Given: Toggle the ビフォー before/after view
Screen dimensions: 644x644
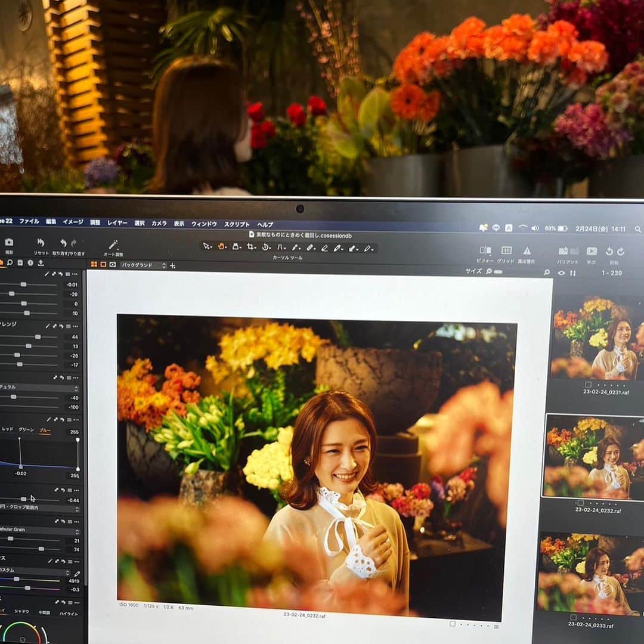Looking at the screenshot, I should tap(485, 250).
